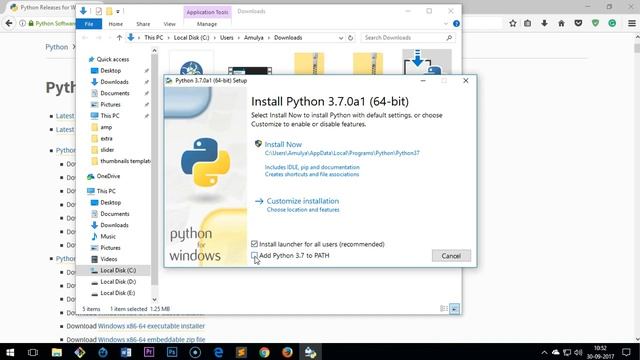Open Videos under This PC

(x=109, y=259)
